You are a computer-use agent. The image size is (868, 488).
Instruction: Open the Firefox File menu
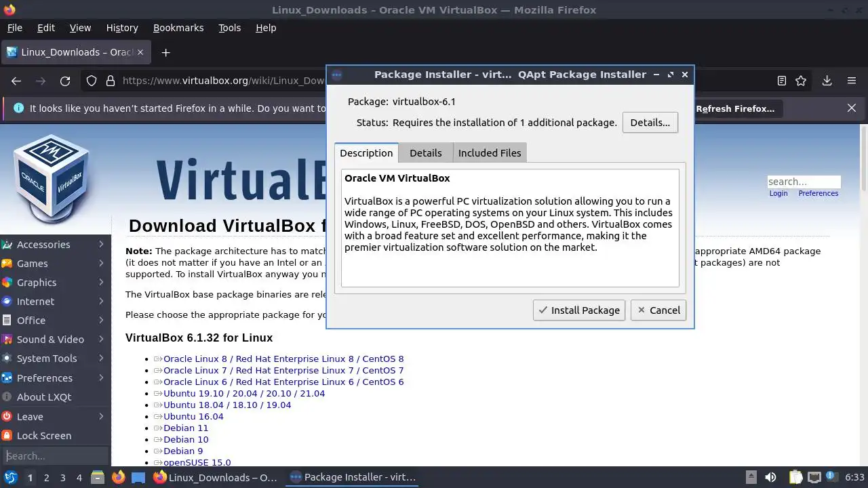[15, 28]
